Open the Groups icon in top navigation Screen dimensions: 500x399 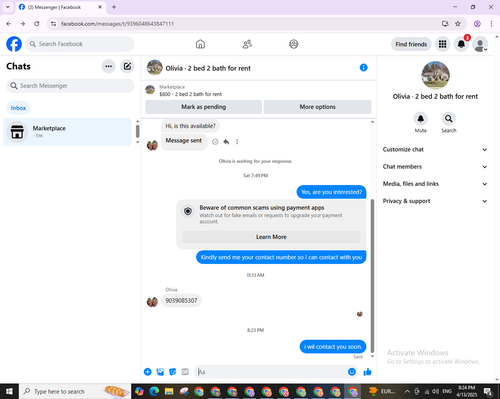coord(294,44)
